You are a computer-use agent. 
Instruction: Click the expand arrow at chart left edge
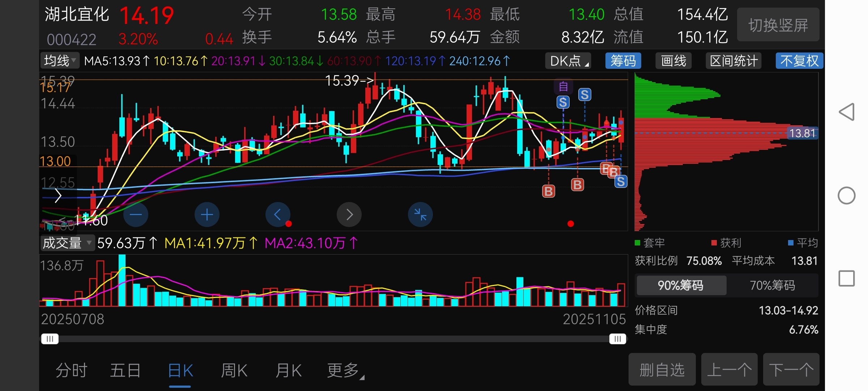coord(58,196)
